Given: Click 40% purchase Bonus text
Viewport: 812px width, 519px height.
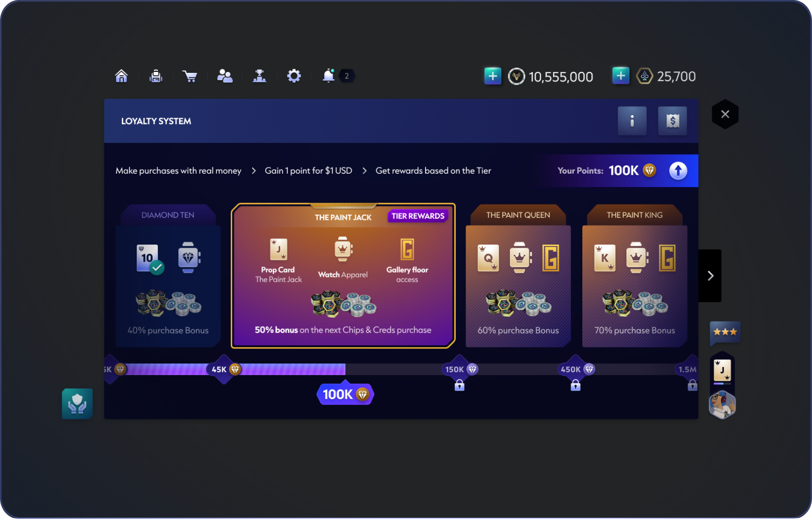Looking at the screenshot, I should (x=168, y=330).
